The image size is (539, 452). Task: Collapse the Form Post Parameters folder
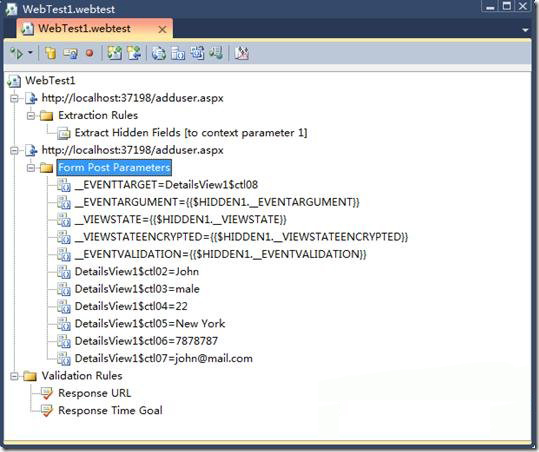[31, 168]
